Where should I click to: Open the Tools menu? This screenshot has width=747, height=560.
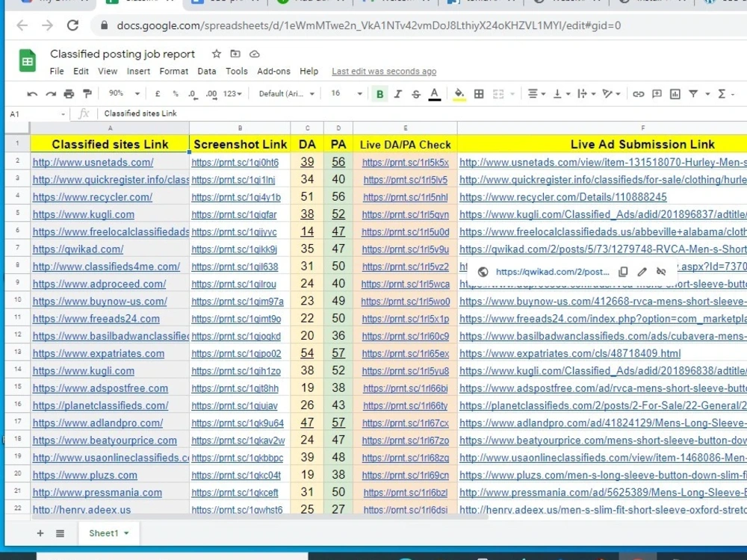(x=236, y=71)
